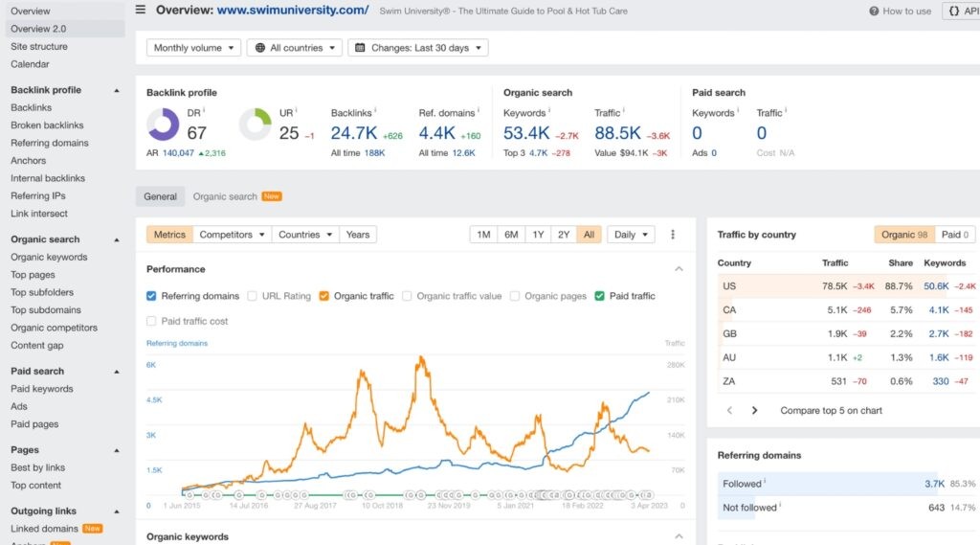Open the Monthly volume dropdown
The width and height of the screenshot is (980, 545).
tap(193, 48)
